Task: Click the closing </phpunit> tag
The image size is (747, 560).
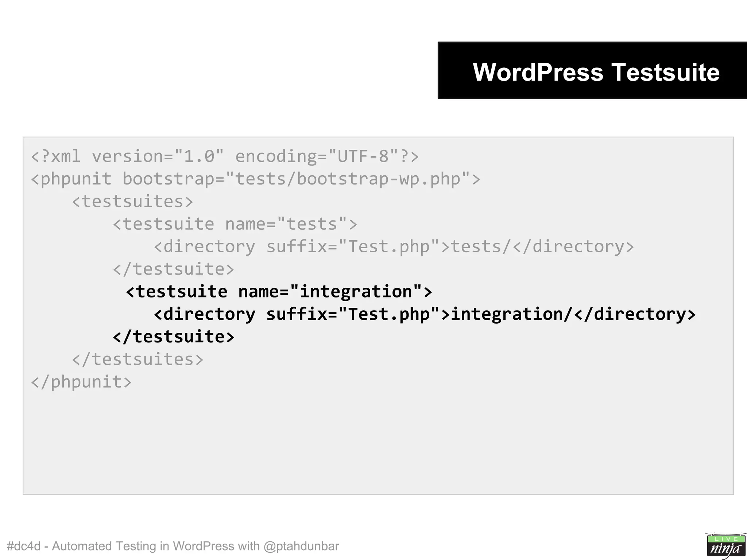Action: (81, 382)
